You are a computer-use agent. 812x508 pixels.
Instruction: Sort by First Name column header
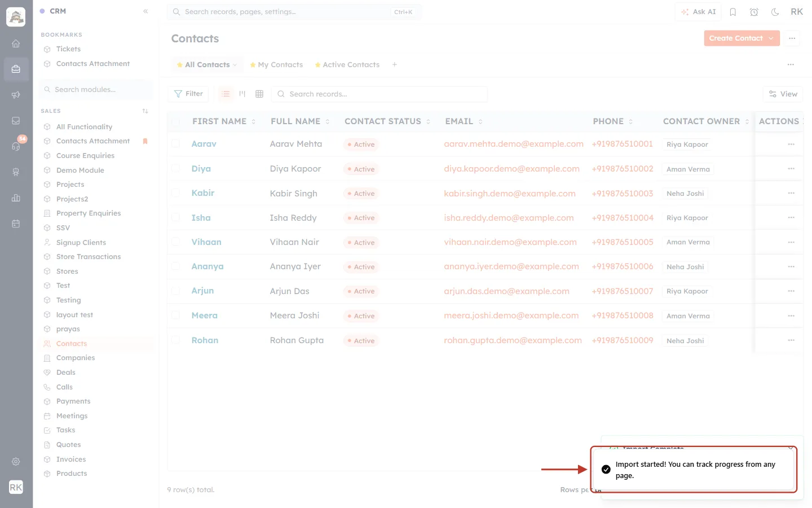coord(224,121)
